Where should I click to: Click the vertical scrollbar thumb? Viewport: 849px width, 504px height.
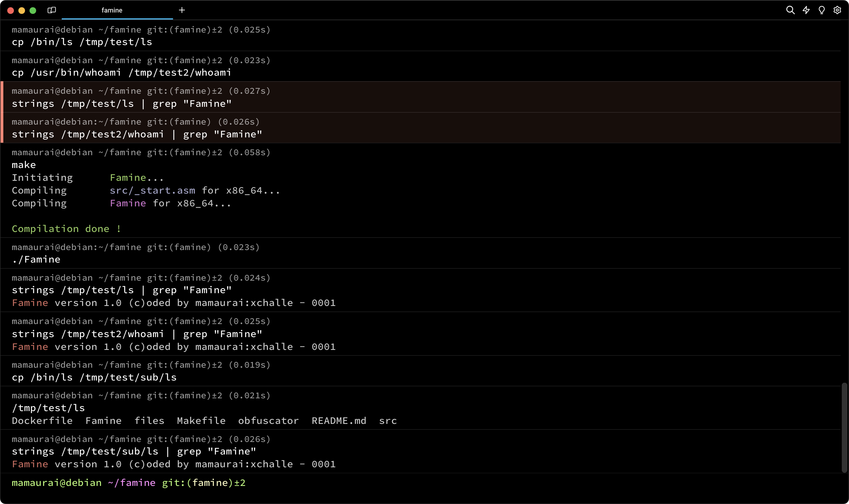pyautogui.click(x=844, y=427)
